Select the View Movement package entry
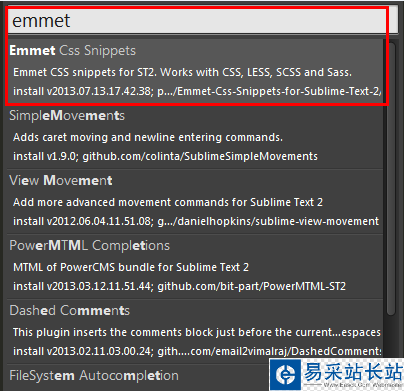Viewport: 404px width, 391px height. 195,202
